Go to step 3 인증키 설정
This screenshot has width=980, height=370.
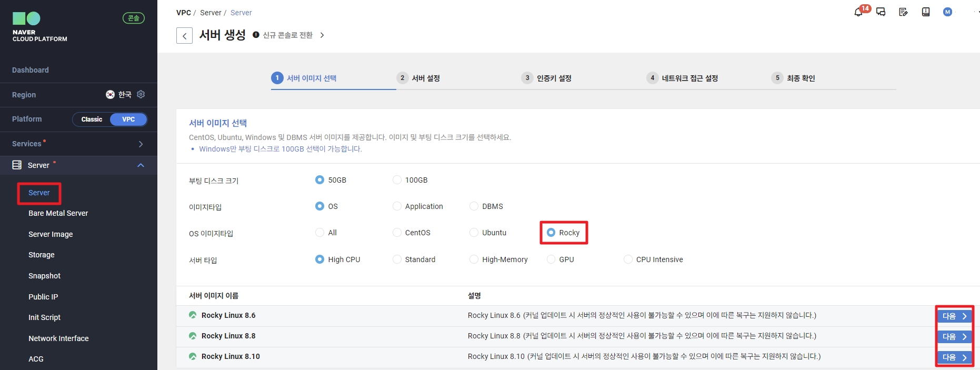point(546,78)
